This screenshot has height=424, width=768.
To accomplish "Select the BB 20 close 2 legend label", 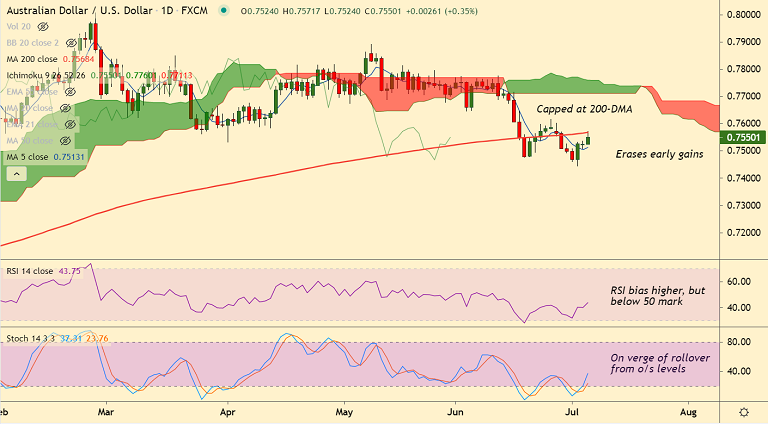I will (32, 43).
